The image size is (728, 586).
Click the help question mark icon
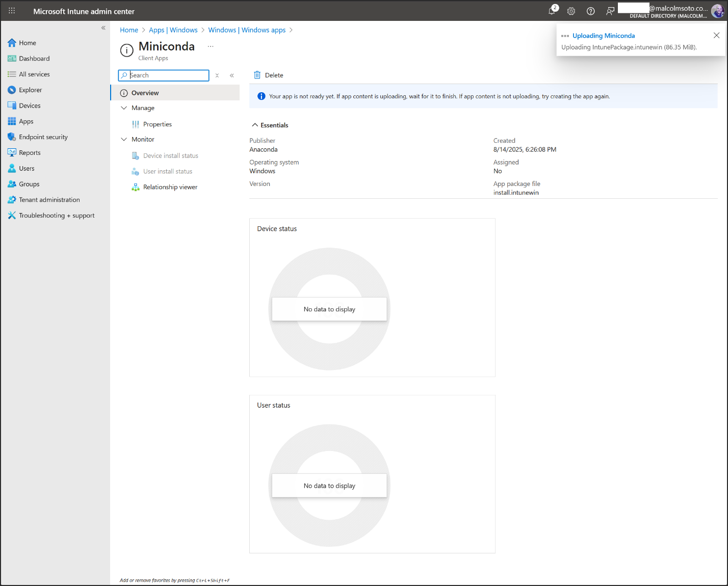tap(590, 11)
